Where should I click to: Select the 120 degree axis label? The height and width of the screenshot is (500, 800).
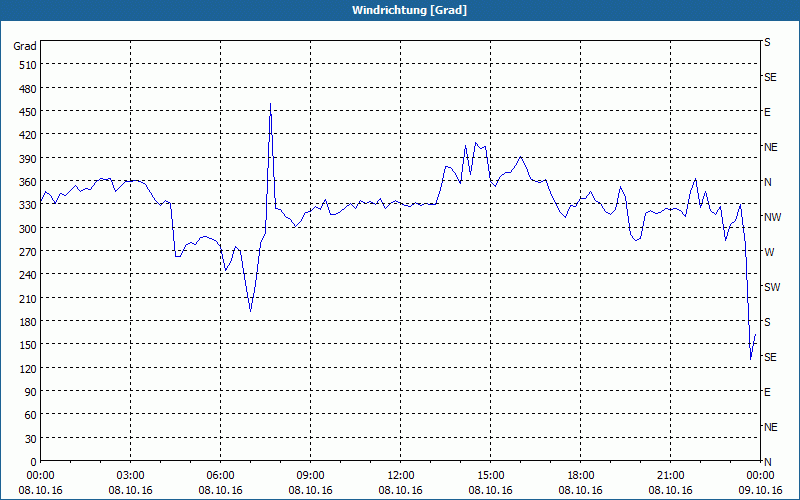coord(28,368)
